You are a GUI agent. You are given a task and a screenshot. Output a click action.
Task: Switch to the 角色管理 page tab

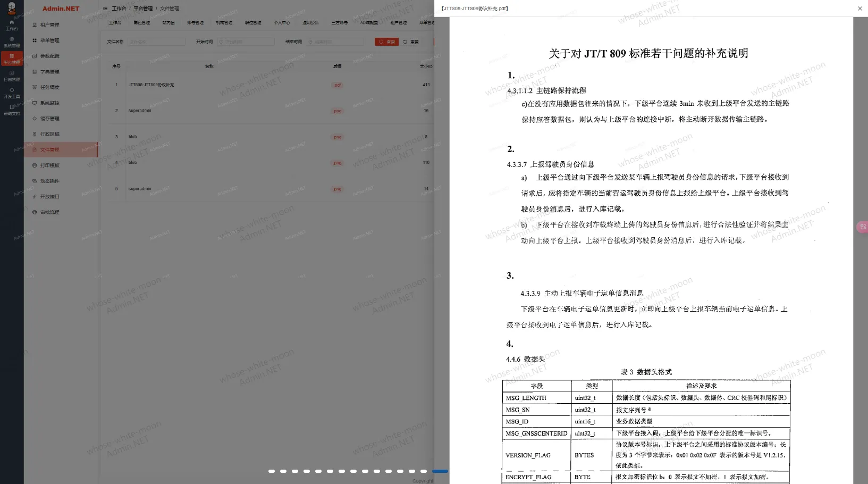[x=142, y=23]
